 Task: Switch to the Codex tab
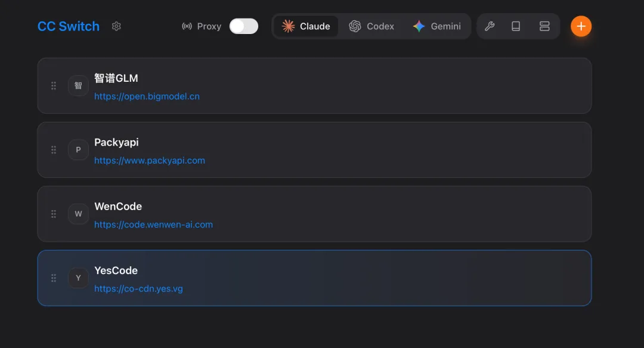(371, 26)
